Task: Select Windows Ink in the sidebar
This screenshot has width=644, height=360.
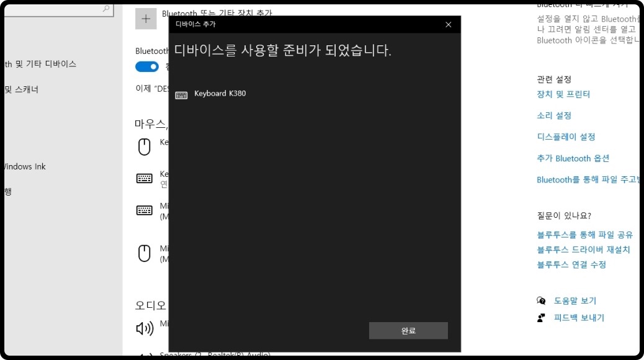Action: pyautogui.click(x=24, y=166)
